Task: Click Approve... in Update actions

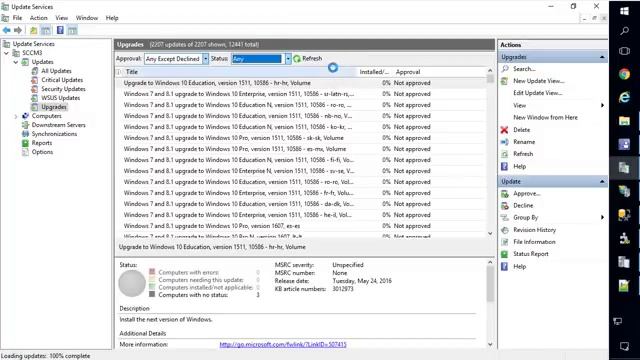Action: [527, 193]
